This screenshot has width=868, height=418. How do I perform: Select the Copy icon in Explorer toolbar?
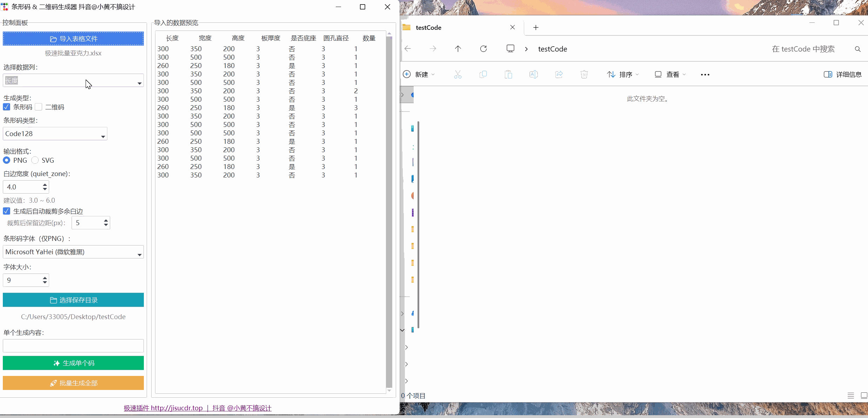point(483,74)
